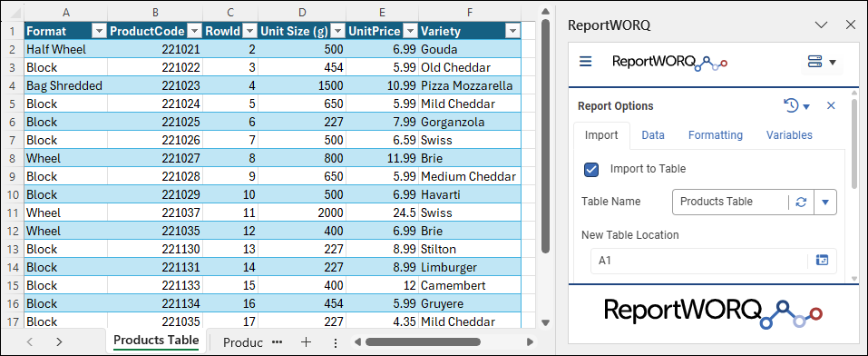Add a new worksheet
868x356 pixels.
click(306, 342)
